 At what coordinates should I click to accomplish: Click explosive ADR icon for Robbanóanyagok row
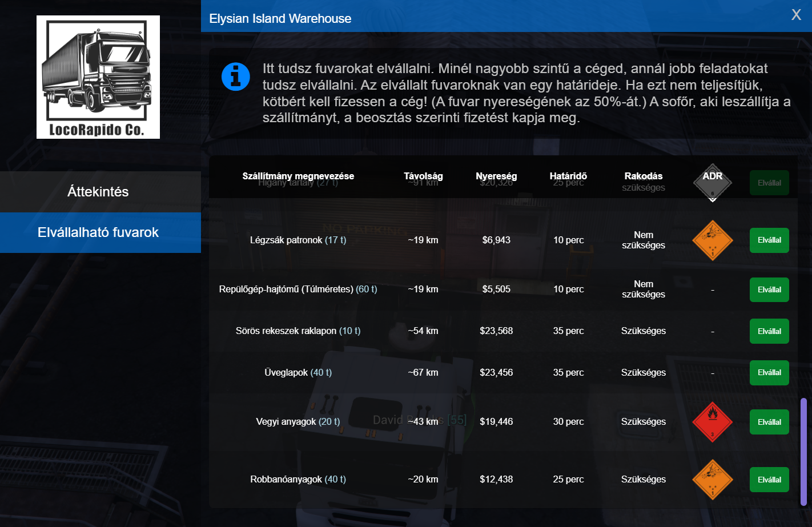pos(712,480)
